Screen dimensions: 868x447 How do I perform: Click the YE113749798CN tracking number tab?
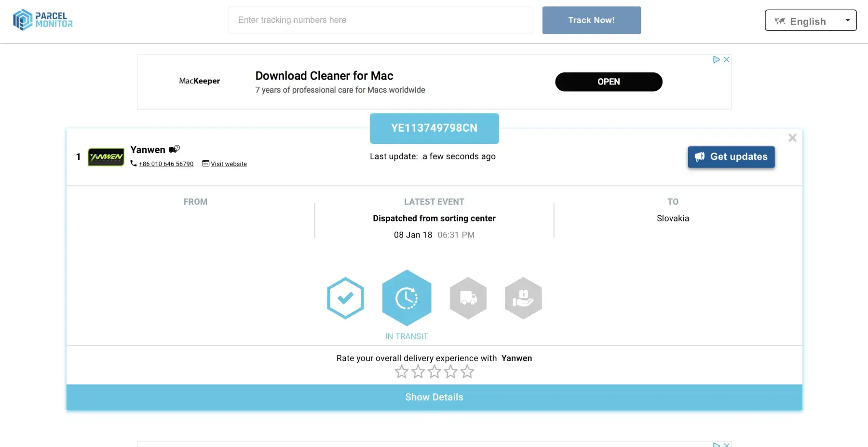(x=434, y=128)
